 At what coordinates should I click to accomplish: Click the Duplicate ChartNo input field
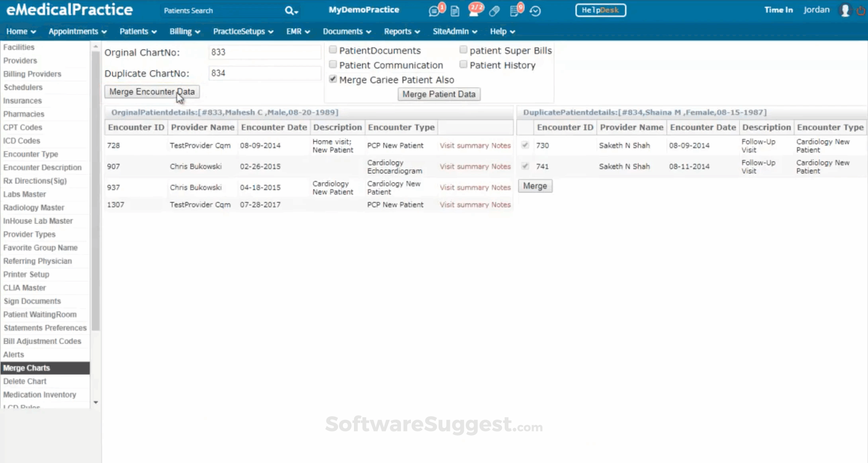[264, 73]
